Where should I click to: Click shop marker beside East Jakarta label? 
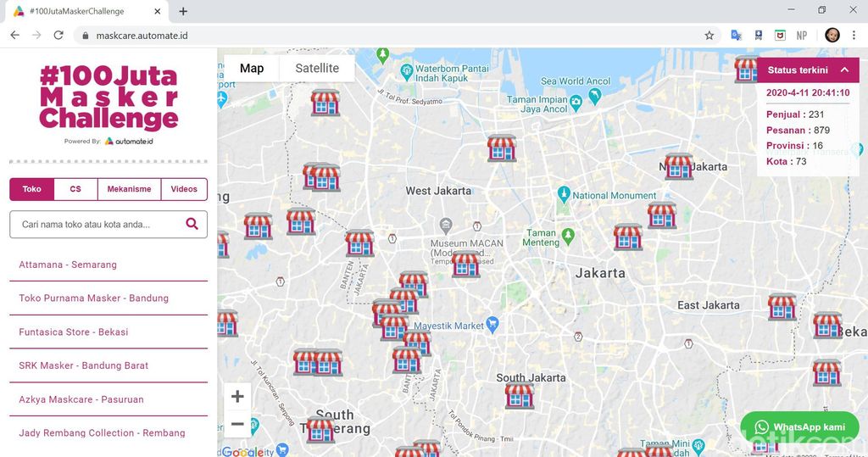click(782, 307)
